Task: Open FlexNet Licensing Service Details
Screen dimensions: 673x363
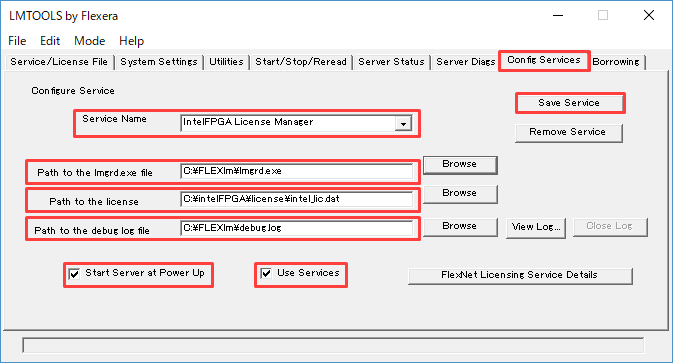Action: (x=520, y=275)
